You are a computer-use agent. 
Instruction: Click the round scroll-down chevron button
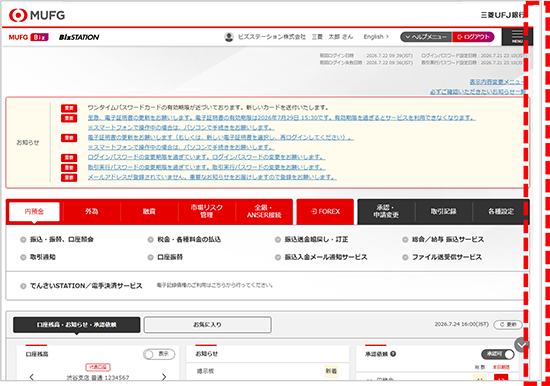[x=522, y=345]
